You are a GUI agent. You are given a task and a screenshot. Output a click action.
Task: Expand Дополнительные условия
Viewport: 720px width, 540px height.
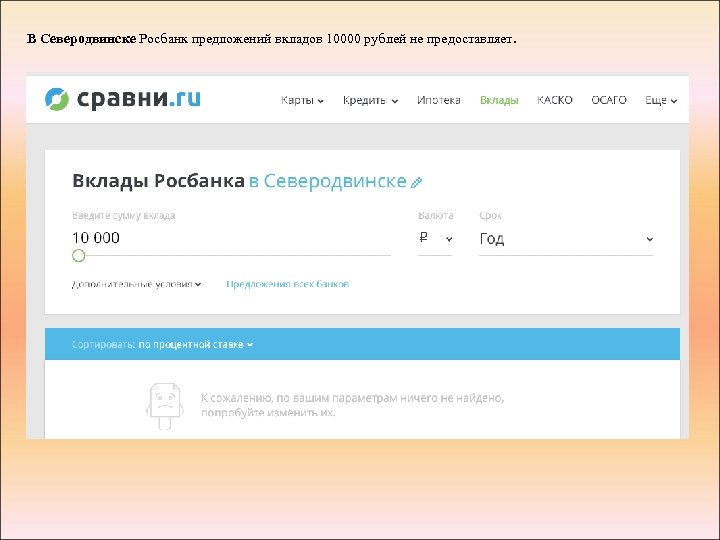[x=136, y=284]
